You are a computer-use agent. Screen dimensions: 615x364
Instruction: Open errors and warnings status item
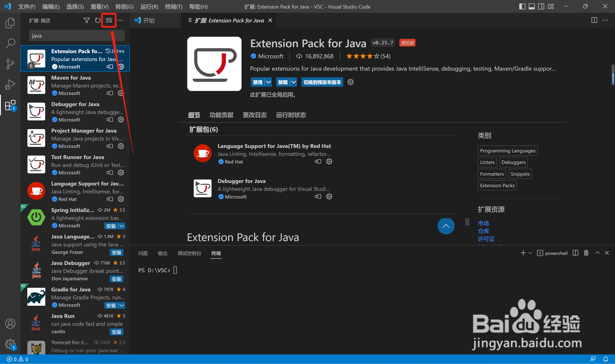[18, 359]
